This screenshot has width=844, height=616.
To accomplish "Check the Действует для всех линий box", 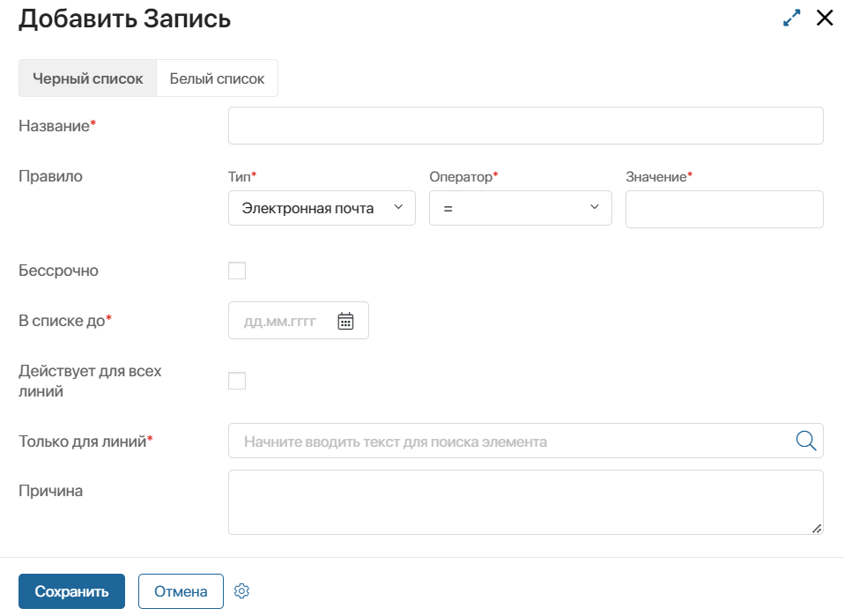I will pos(237,381).
